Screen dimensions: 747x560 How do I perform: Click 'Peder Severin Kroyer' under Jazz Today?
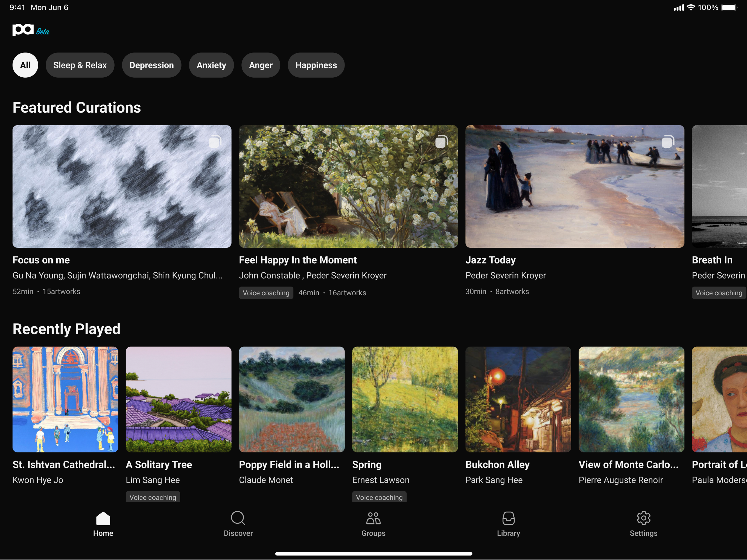[506, 276]
